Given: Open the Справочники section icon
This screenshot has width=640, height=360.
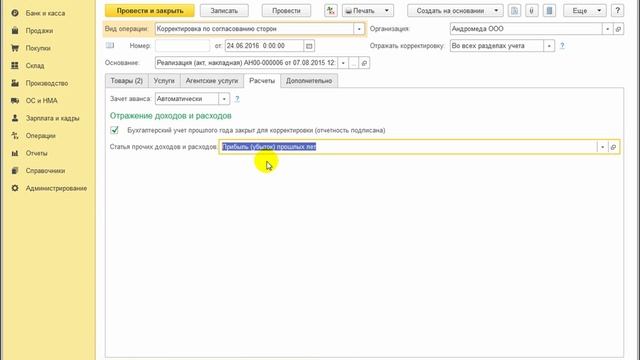Looking at the screenshot, I should [x=15, y=171].
